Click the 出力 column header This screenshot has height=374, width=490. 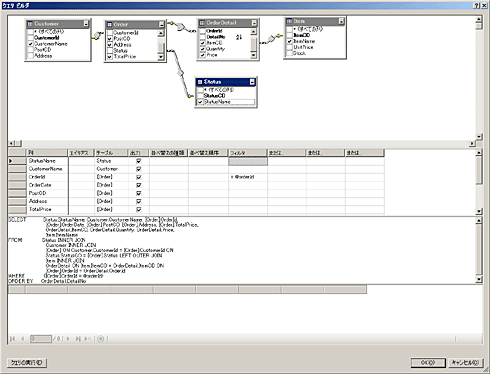click(x=139, y=153)
